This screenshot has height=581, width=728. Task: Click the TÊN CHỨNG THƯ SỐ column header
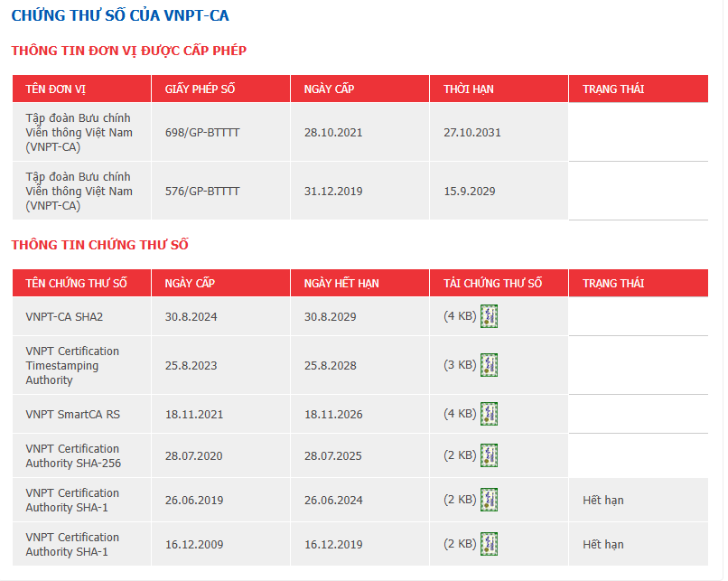81,283
